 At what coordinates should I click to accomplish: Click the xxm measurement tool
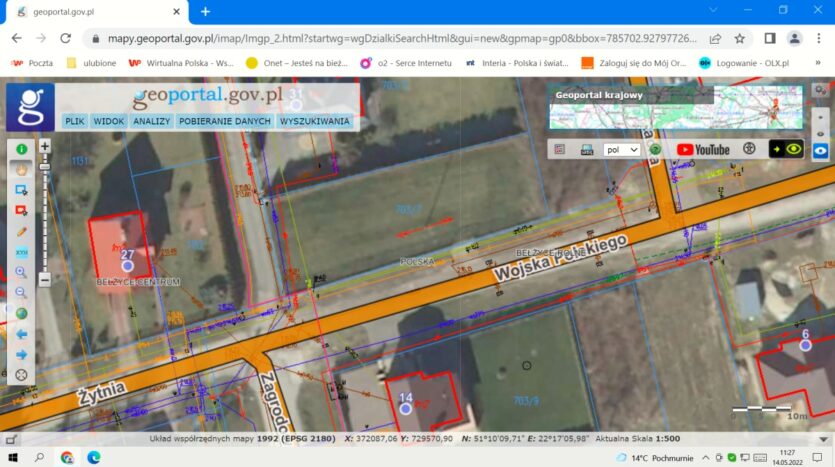click(x=21, y=252)
